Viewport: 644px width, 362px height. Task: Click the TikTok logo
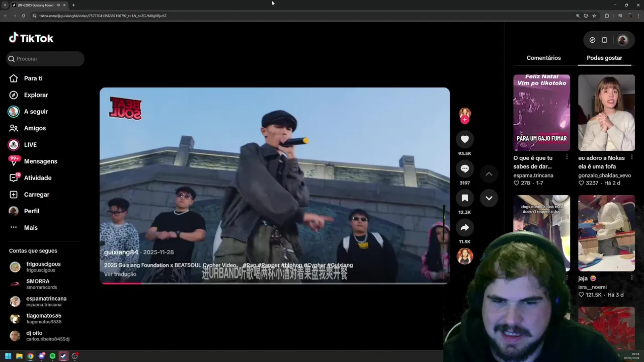tap(31, 38)
